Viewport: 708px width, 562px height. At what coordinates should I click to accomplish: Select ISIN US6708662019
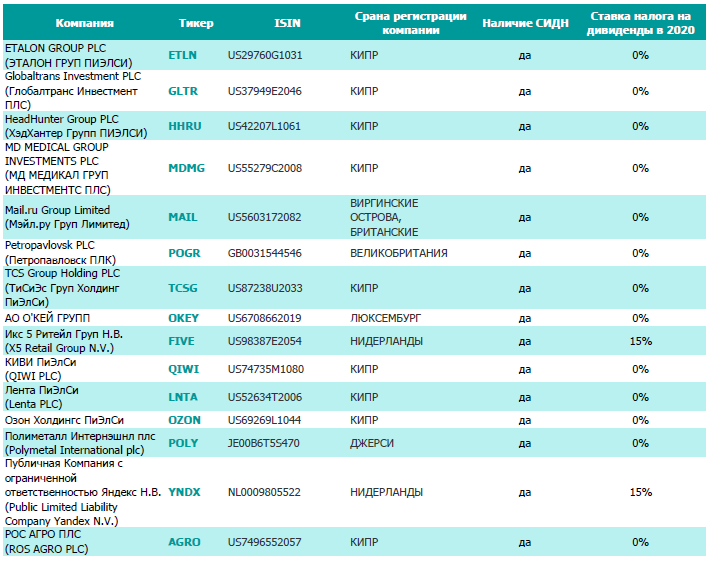click(264, 318)
